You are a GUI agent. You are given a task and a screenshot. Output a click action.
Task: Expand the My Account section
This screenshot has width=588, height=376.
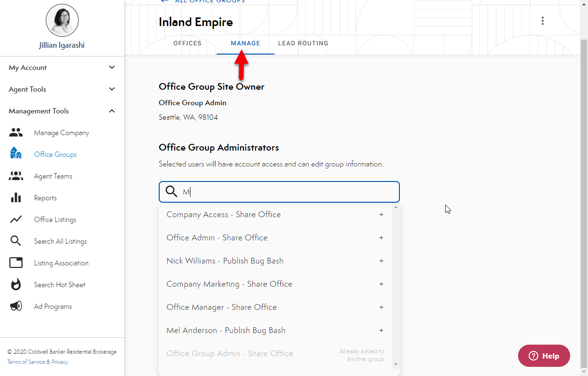(x=112, y=68)
